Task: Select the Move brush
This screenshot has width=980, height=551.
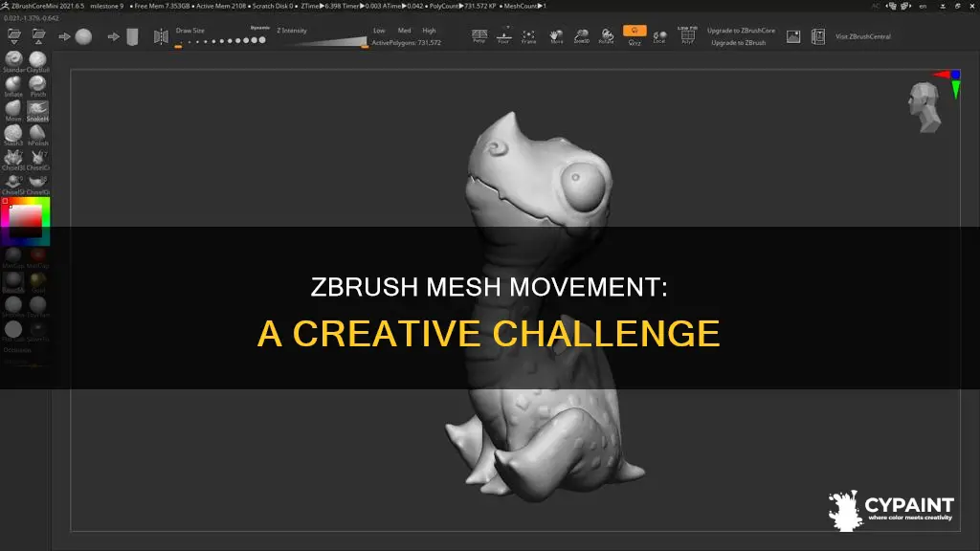Action: pos(13,111)
